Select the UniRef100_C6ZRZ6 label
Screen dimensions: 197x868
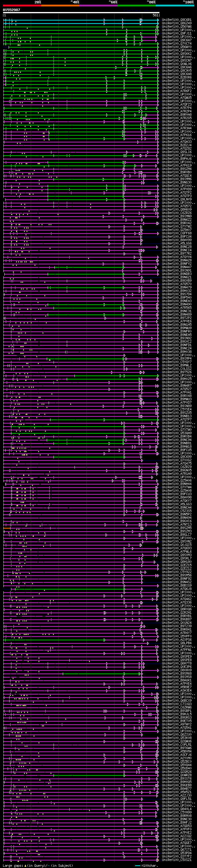pyautogui.click(x=177, y=213)
